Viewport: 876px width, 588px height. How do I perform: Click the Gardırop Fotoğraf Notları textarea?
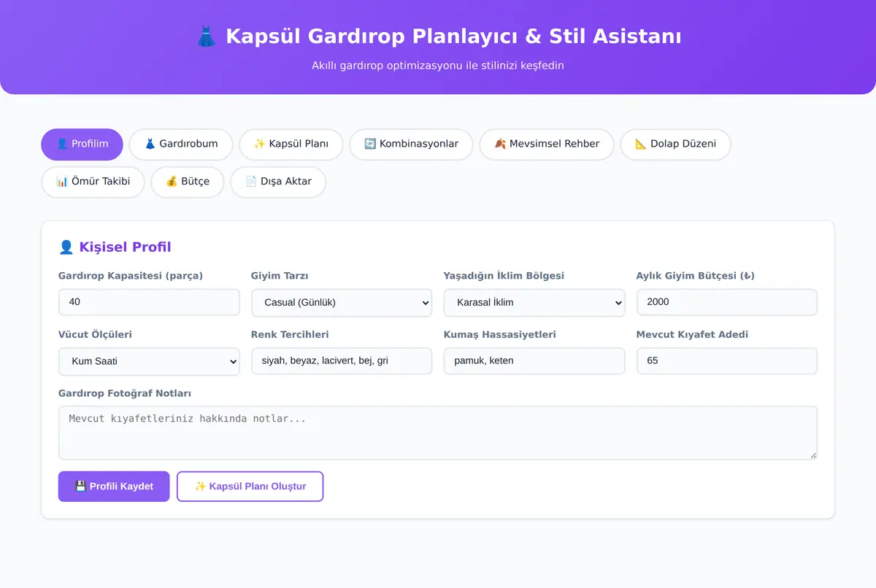438,433
